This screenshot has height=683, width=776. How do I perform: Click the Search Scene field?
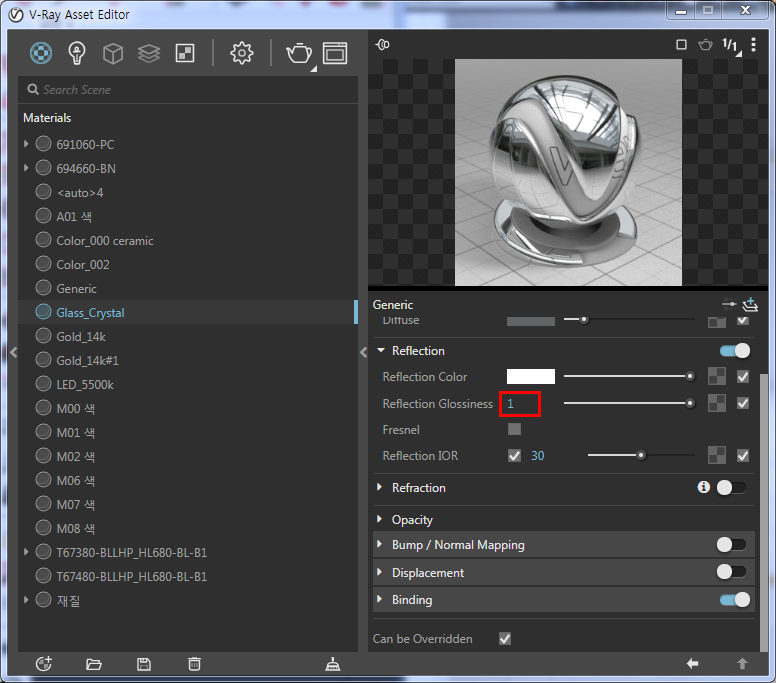[x=188, y=90]
